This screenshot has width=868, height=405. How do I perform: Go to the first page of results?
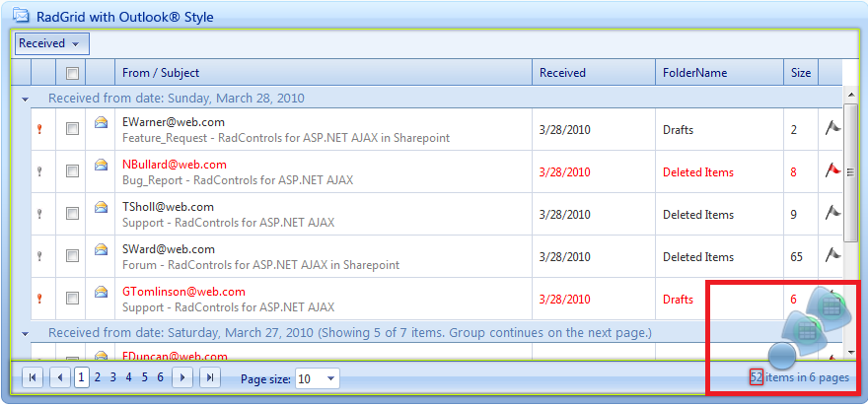click(34, 377)
